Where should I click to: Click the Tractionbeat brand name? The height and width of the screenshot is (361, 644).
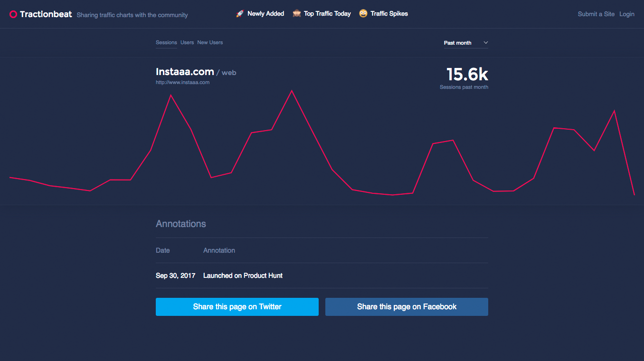(x=46, y=14)
